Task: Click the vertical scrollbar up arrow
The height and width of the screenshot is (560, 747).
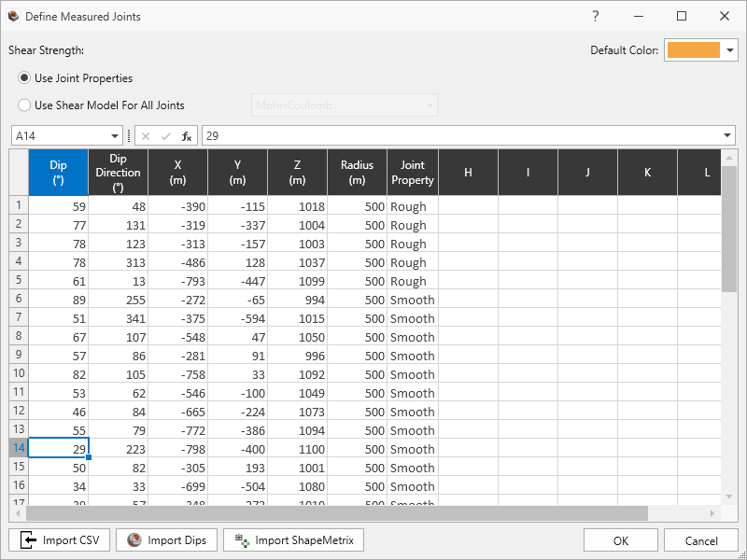Action: [729, 157]
